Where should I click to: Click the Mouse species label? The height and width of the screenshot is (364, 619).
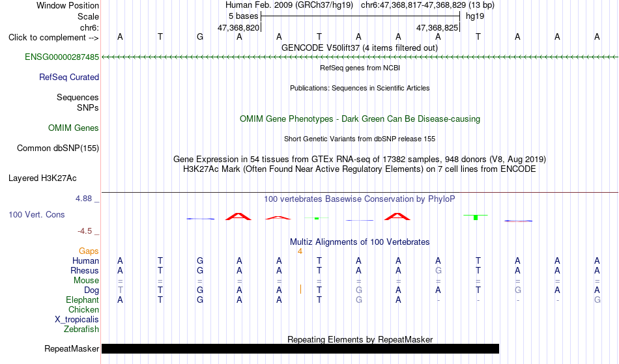coord(86,280)
